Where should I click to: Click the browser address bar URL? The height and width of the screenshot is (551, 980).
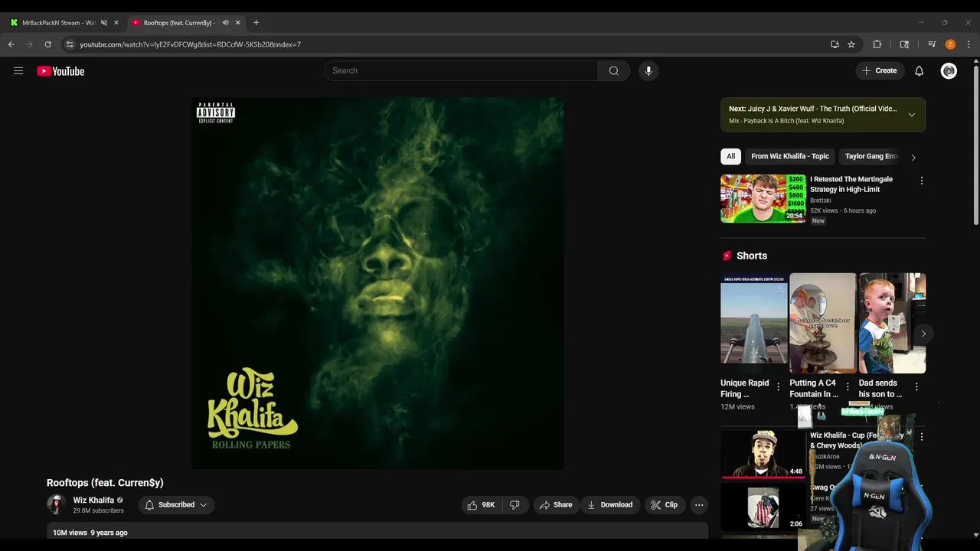coord(191,44)
